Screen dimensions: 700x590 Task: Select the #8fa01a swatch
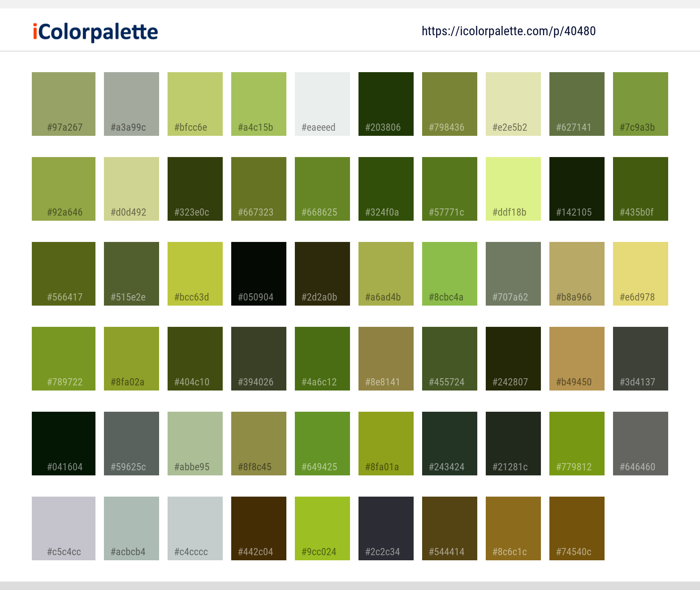pos(386,444)
